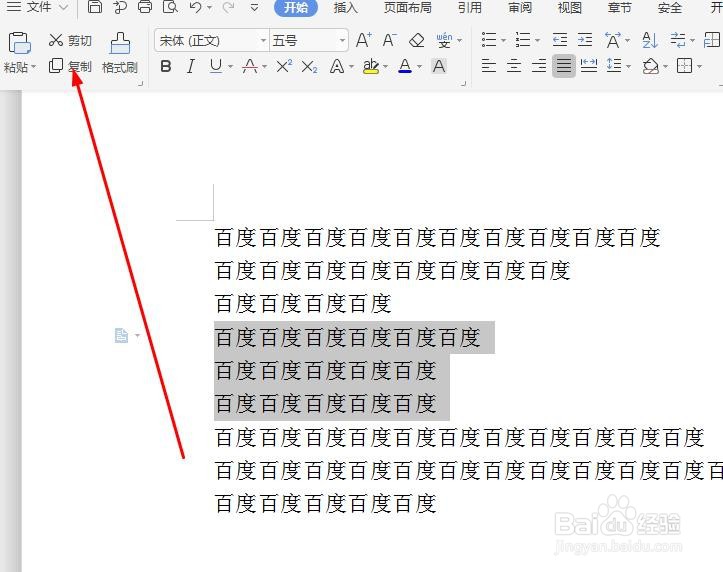
Task: Click the bullet list icon
Action: point(489,40)
